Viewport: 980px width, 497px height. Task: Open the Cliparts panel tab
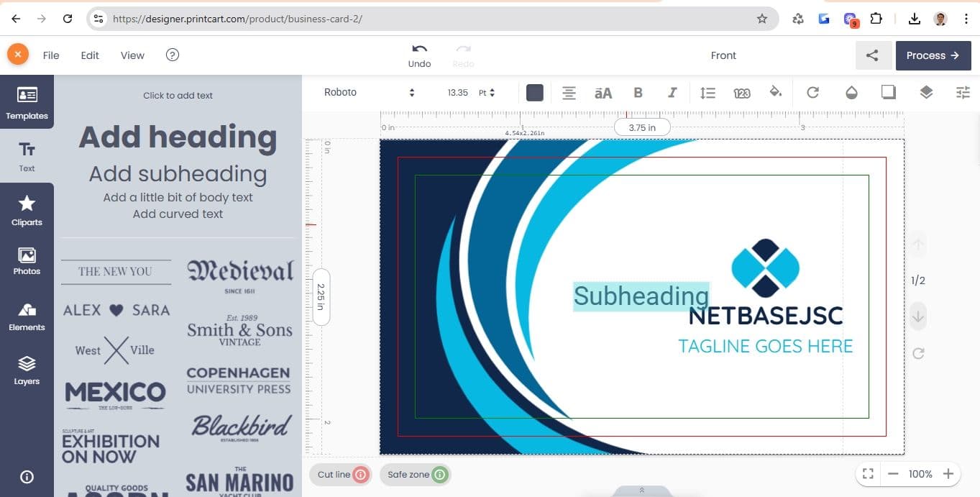click(27, 210)
